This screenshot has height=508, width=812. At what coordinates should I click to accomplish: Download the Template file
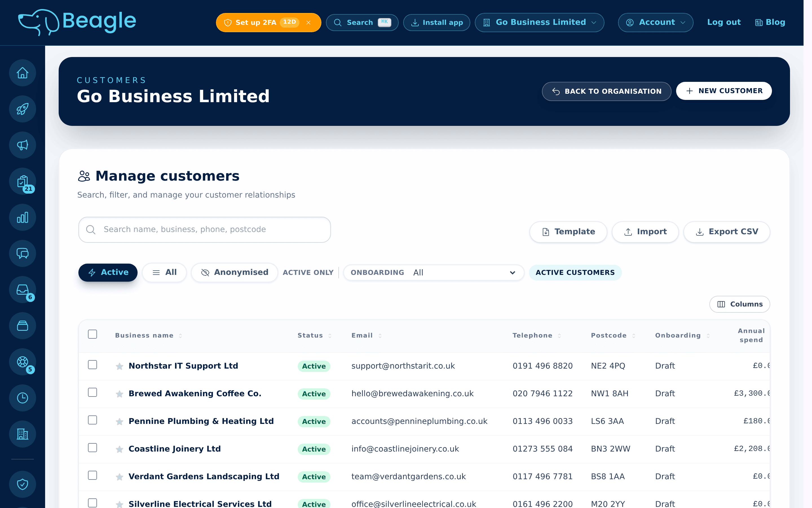point(568,232)
